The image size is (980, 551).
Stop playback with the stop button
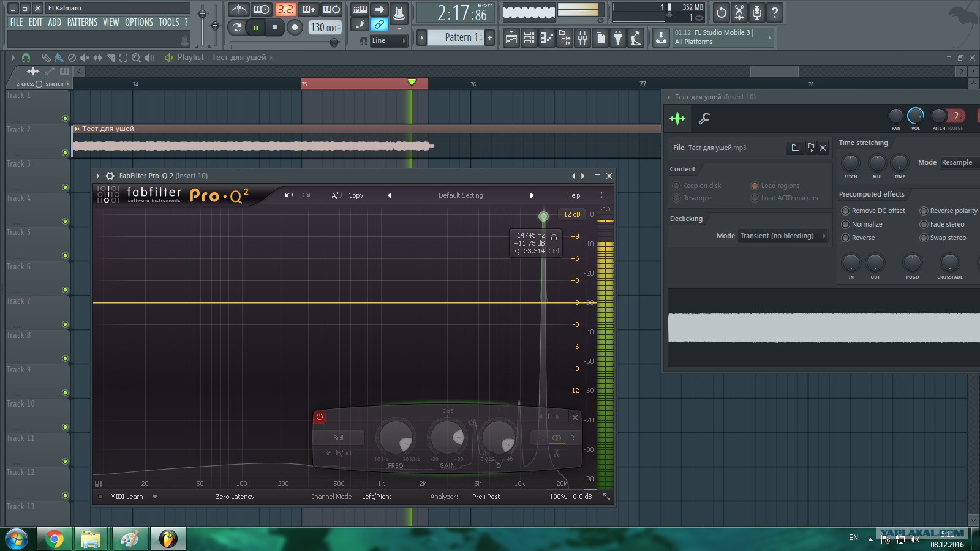click(274, 28)
